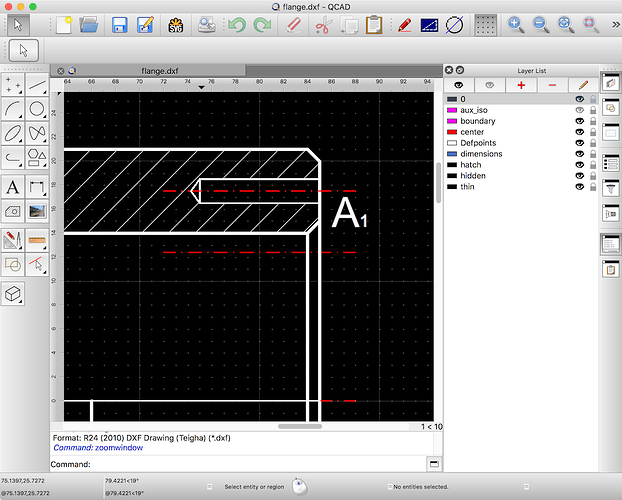Cut selection with the scissors icon

tap(324, 25)
